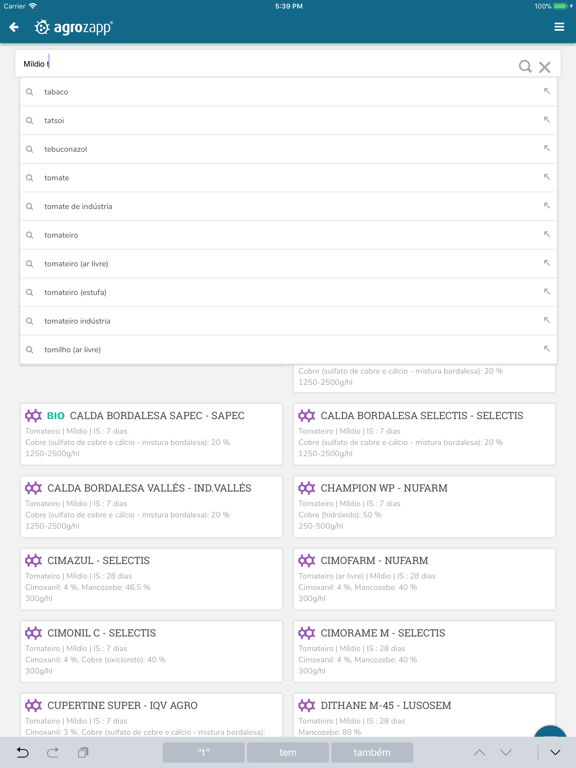Screen dimensions: 576x768
Task: Select the 'tatsoi' suggestion
Action: 288,120
